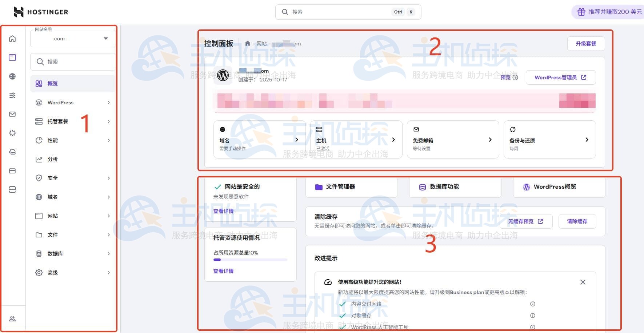Dismiss the 使用高级功能提升您的网站 tip
This screenshot has width=644, height=333.
click(583, 282)
